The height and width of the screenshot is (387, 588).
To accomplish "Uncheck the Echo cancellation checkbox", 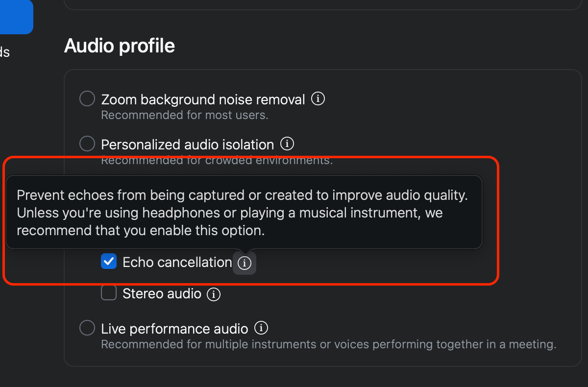I will tap(109, 262).
